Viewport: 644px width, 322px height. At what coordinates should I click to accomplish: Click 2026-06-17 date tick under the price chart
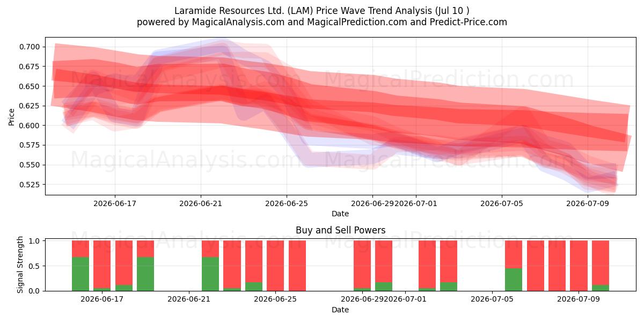114,203
